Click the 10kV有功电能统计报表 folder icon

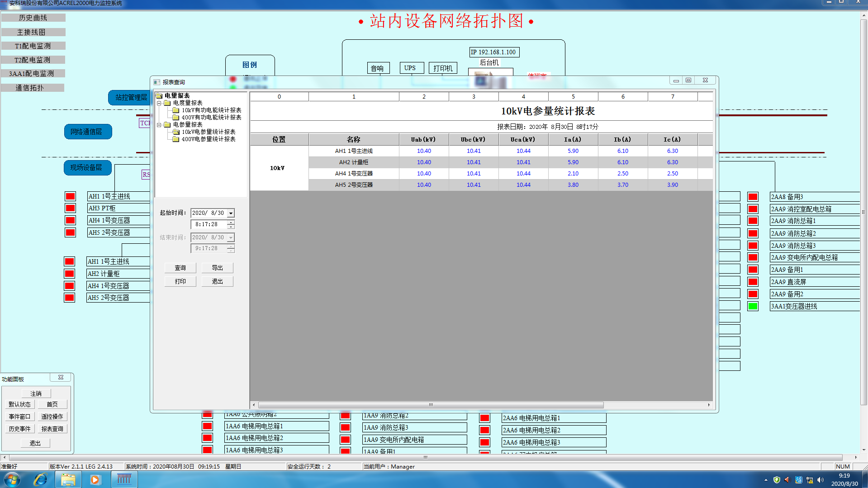(x=176, y=110)
